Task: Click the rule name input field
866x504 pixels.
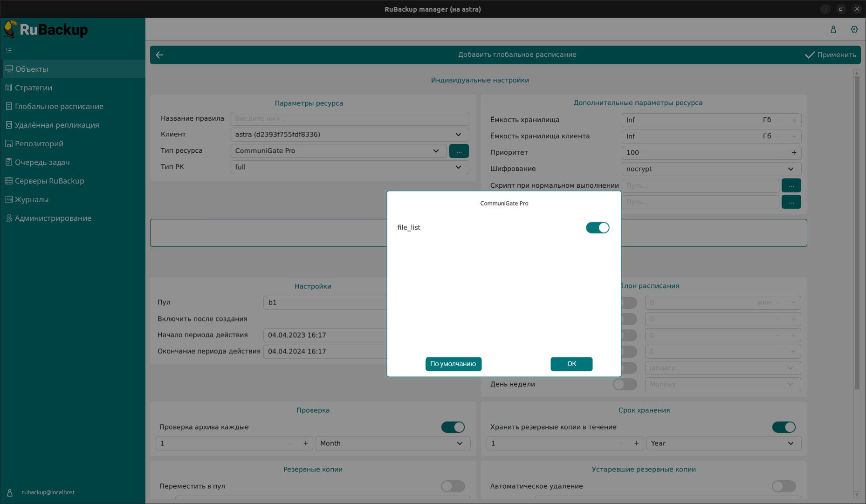Action: 350,119
